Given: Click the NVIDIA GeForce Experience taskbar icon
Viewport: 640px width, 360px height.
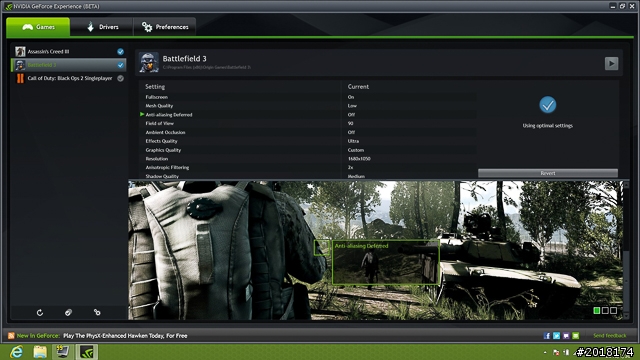Looking at the screenshot, I should (x=87, y=352).
